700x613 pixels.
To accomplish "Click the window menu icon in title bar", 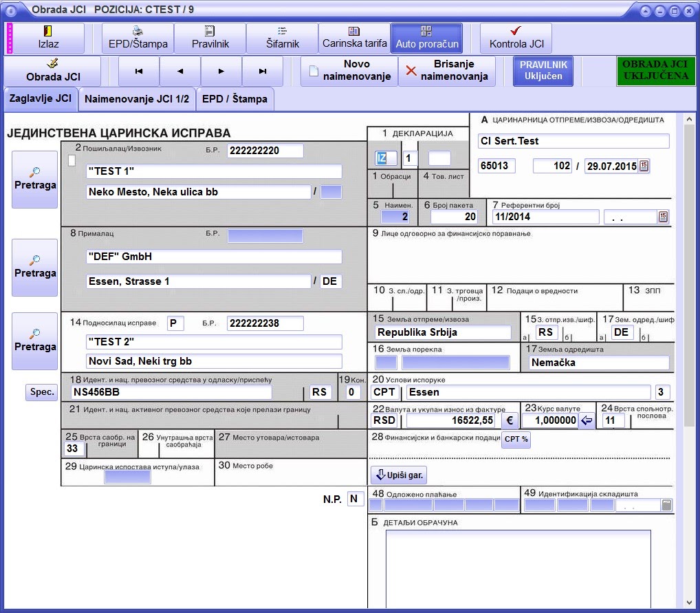I will pos(11,11).
